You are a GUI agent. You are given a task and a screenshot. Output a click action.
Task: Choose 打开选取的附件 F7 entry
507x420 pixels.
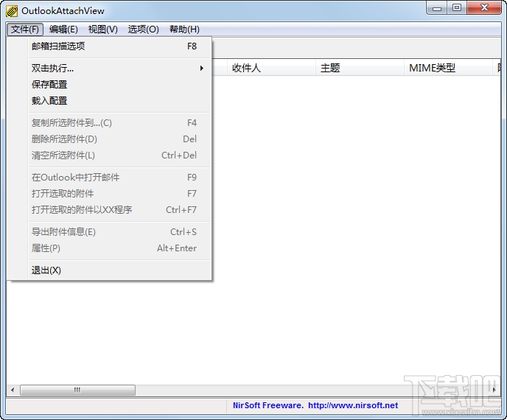tap(109, 193)
